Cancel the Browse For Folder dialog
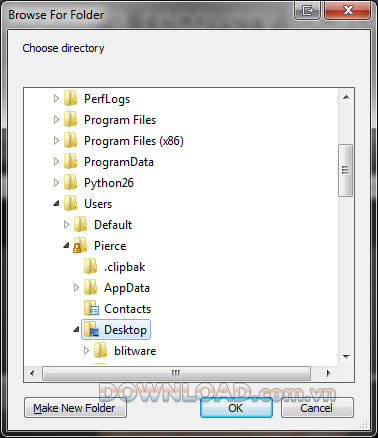Viewport: 378px width, 438px height. pos(317,407)
